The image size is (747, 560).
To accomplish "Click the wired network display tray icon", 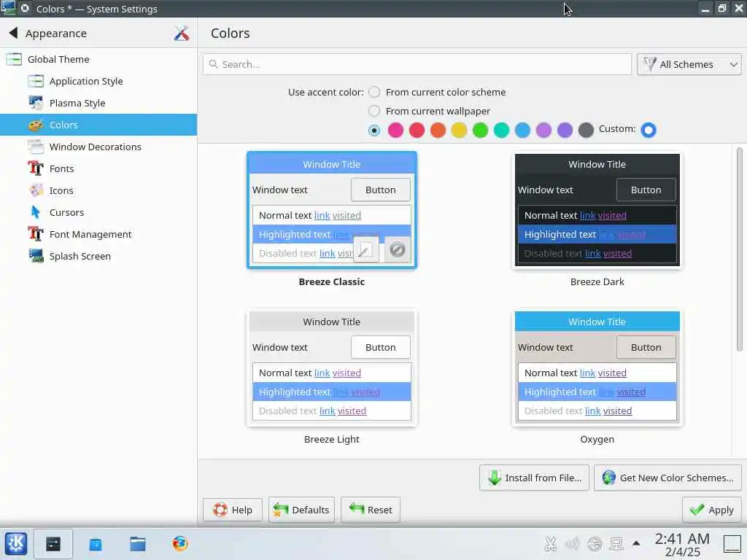I will tap(616, 543).
